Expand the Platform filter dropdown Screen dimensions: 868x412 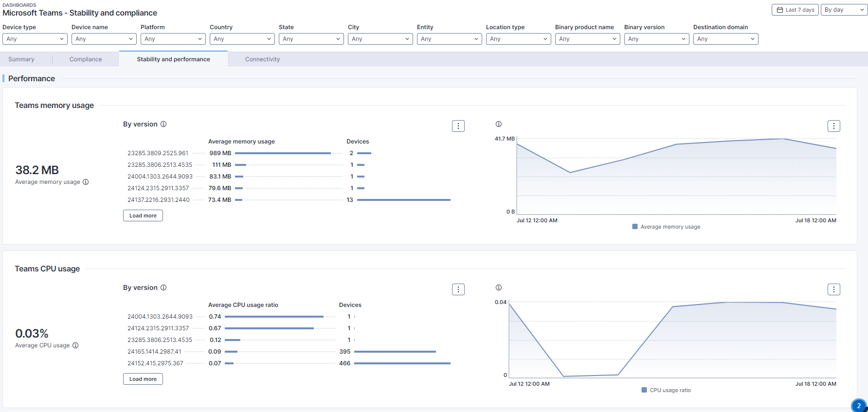tap(173, 39)
